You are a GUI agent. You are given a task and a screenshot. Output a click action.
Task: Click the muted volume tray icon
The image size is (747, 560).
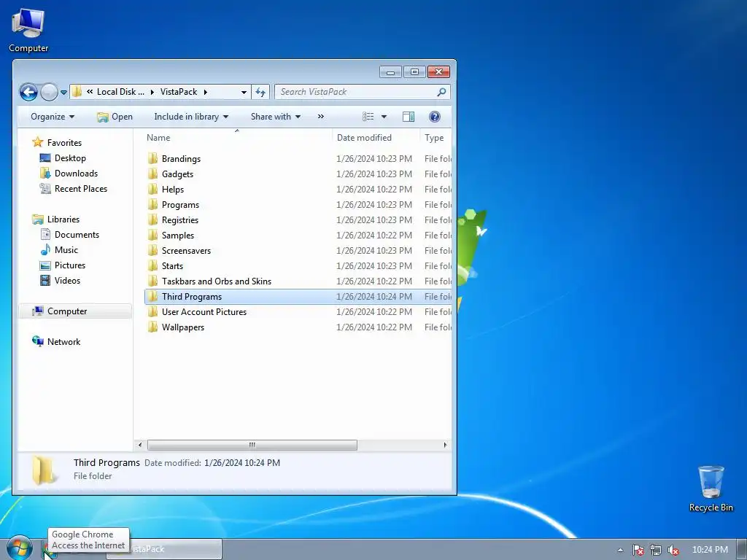pos(673,550)
